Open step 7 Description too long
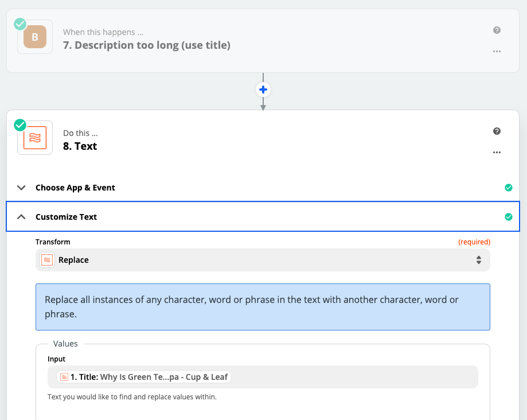 click(147, 45)
